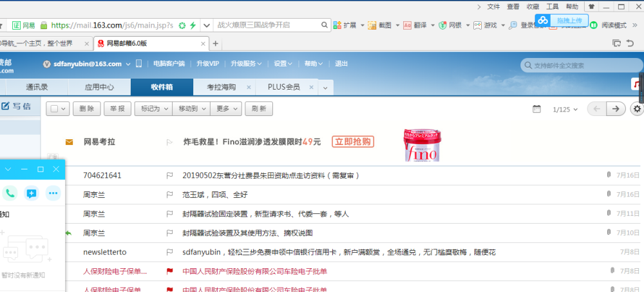
Task: Open the 更多 dropdown
Action: [x=226, y=108]
